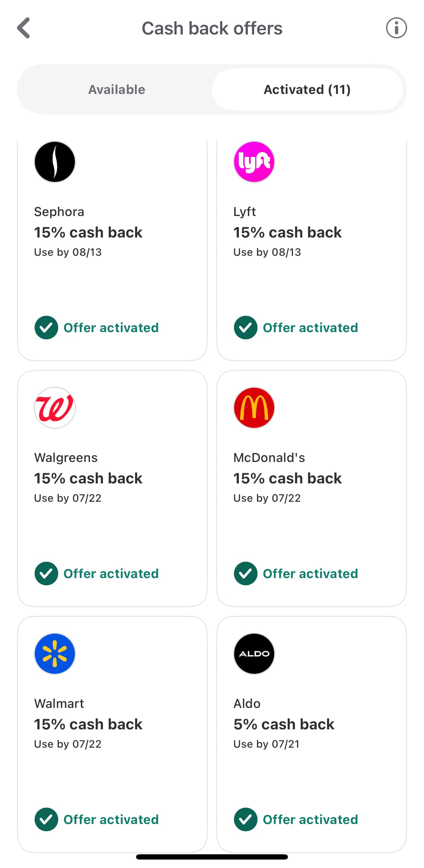
Task: Tap the Sephora logo icon
Action: pos(55,162)
